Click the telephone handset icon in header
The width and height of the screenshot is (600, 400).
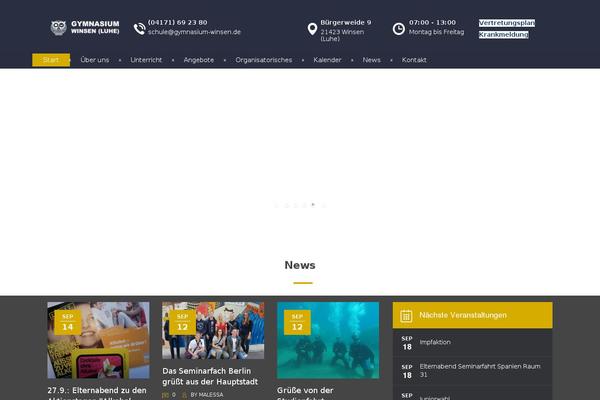coord(140,29)
